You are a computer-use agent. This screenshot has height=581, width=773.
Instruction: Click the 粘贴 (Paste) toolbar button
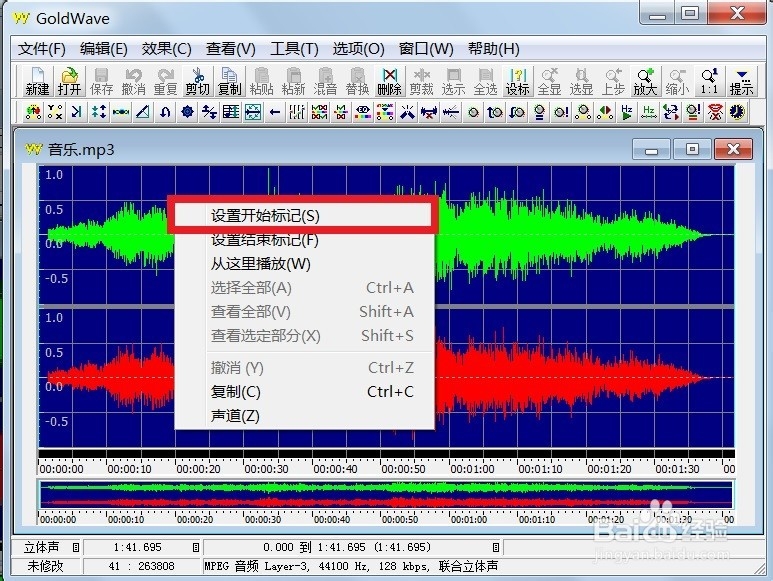point(261,81)
